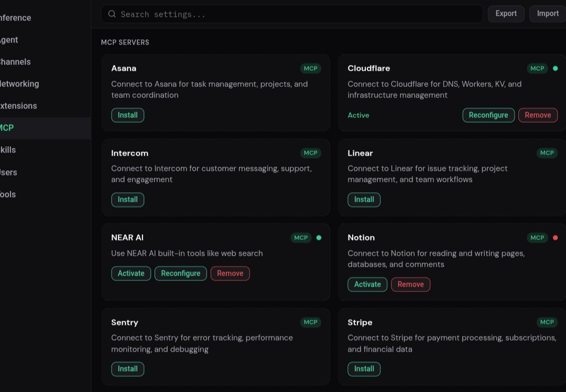The image size is (566, 392).
Task: Install the Intercom MCP server
Action: click(x=127, y=200)
